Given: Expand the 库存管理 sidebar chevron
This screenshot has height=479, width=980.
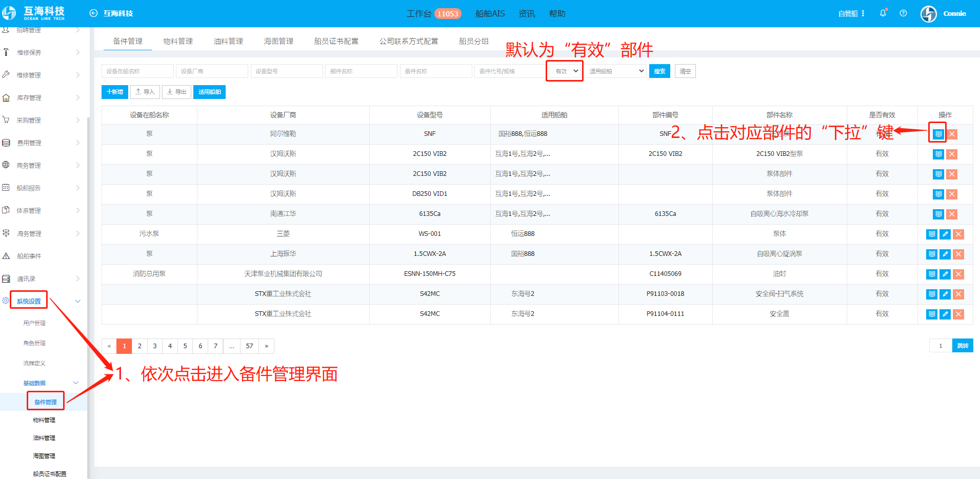Looking at the screenshot, I should tap(78, 97).
